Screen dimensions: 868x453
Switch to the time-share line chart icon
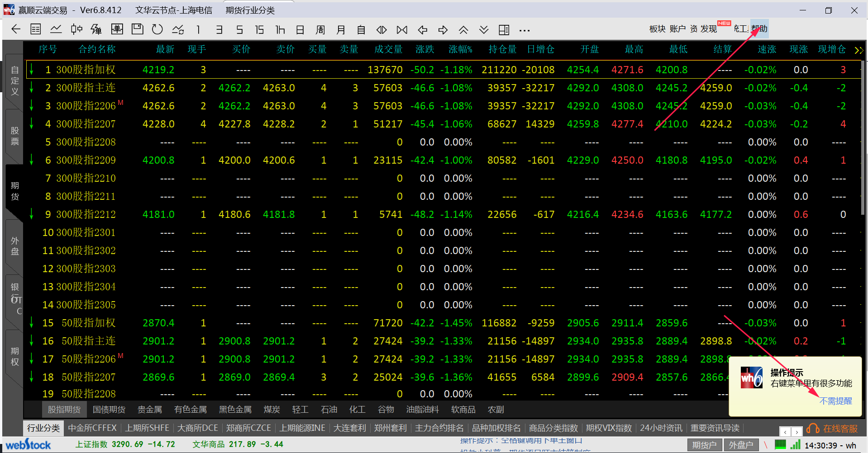(56, 29)
